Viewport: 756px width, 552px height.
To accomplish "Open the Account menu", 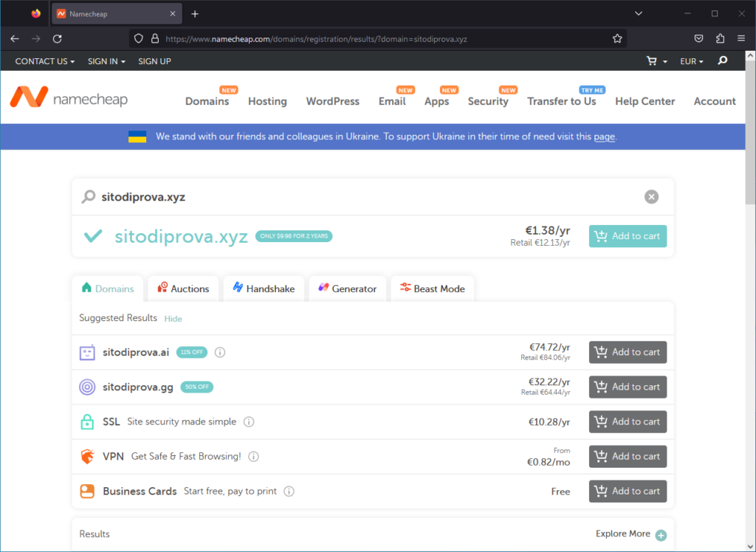I will click(x=715, y=101).
